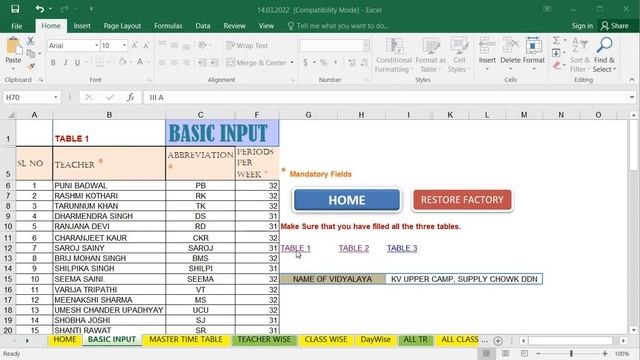Click the Accounting dollar format icon
Image resolution: width=640 pixels, height=360 pixels.
[x=305, y=62]
